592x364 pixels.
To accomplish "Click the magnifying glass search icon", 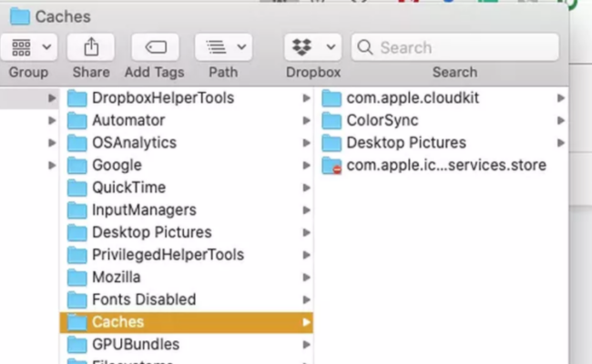I will coord(365,46).
